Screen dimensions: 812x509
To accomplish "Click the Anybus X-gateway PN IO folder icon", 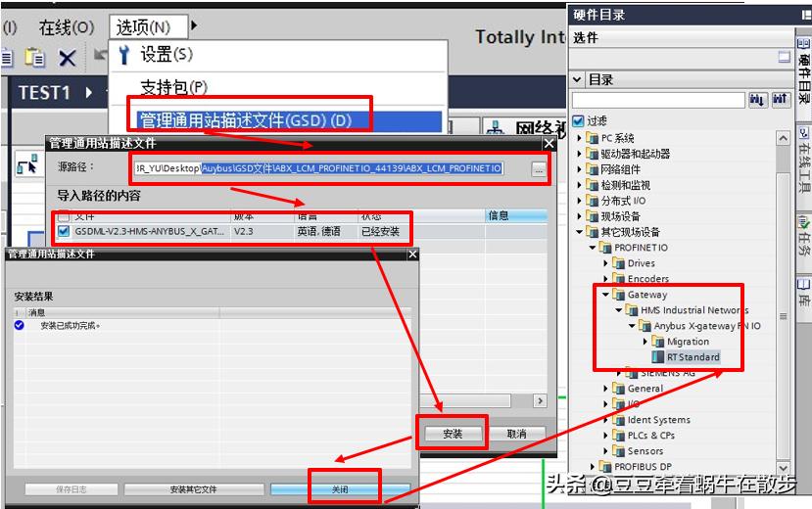I will (645, 325).
